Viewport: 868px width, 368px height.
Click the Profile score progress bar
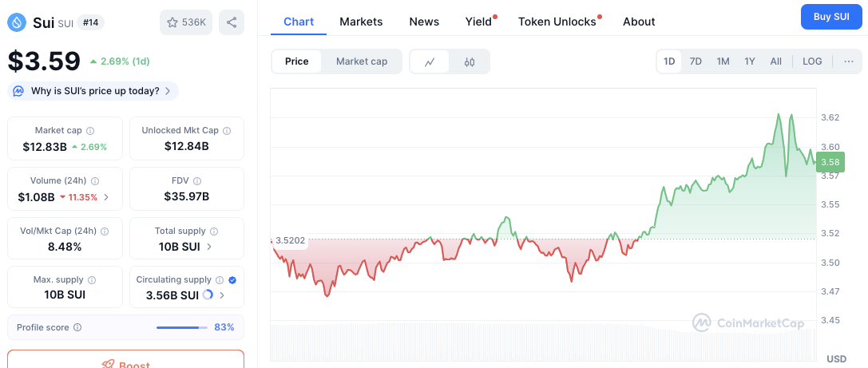pos(182,327)
